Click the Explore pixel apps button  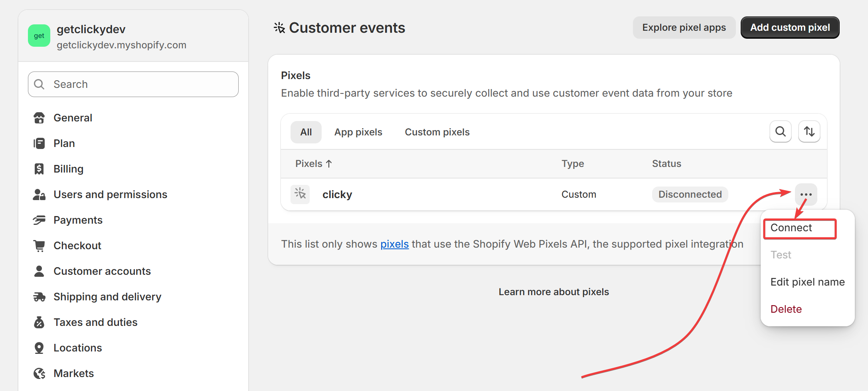(684, 28)
